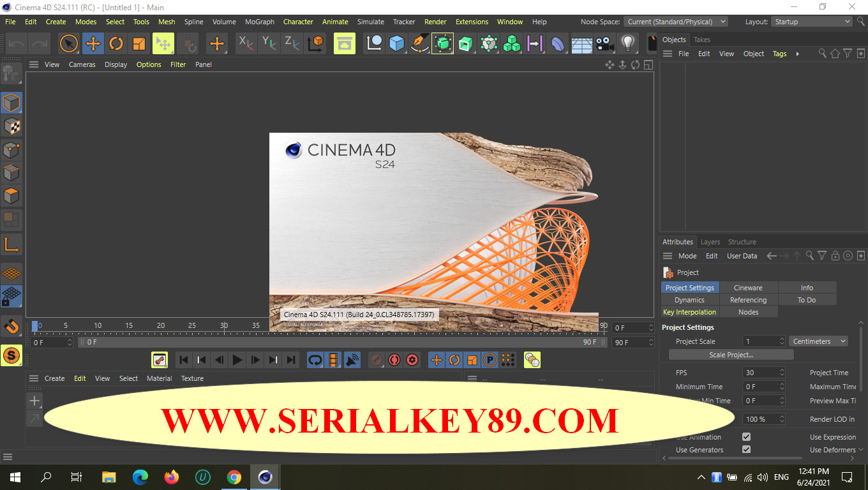Open the MoGraph menu
Image resolution: width=868 pixels, height=490 pixels.
tap(259, 22)
